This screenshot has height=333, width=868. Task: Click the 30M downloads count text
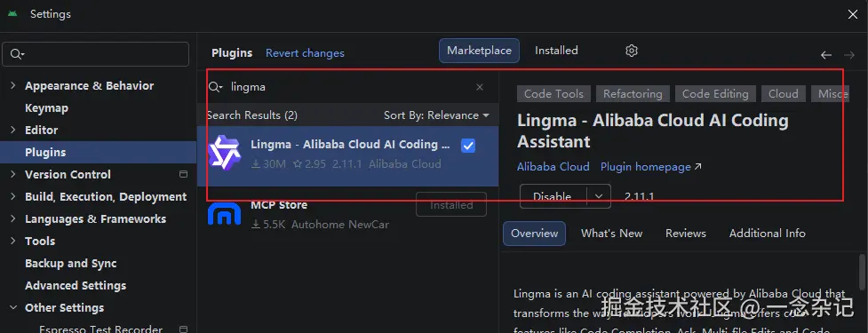tap(268, 164)
